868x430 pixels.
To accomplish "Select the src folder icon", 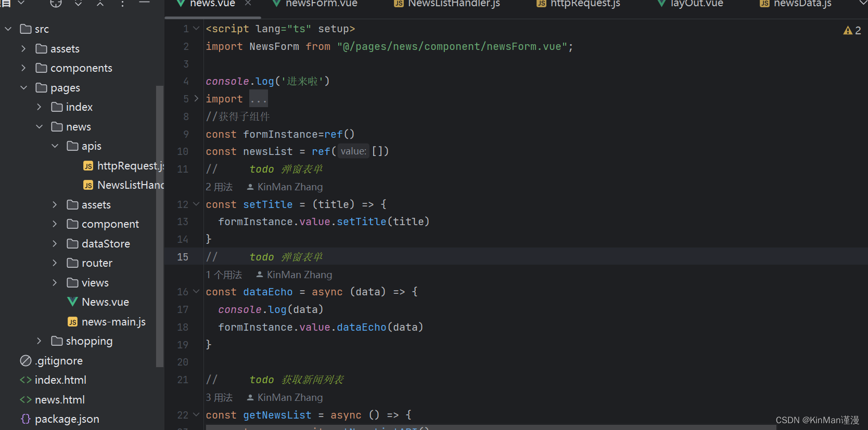I will (25, 29).
